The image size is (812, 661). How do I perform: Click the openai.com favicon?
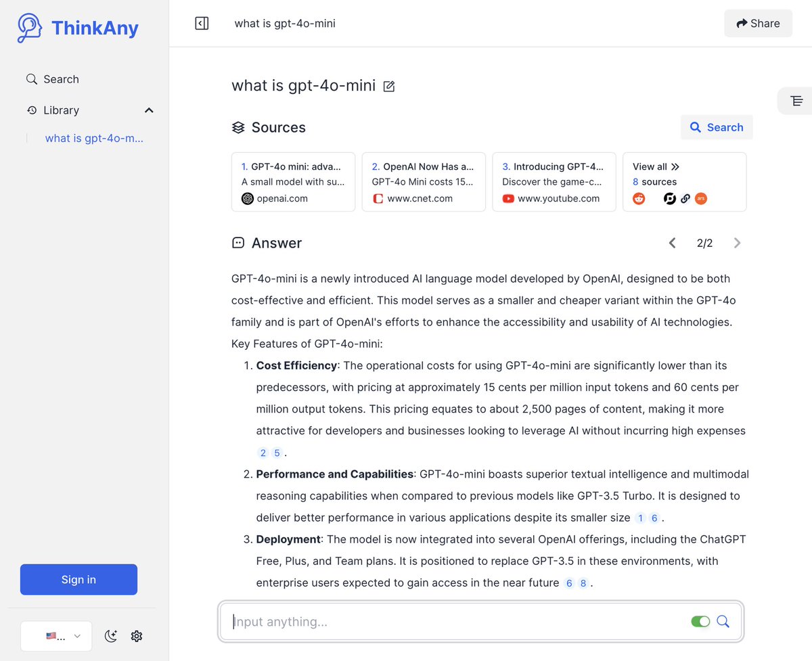coord(248,199)
